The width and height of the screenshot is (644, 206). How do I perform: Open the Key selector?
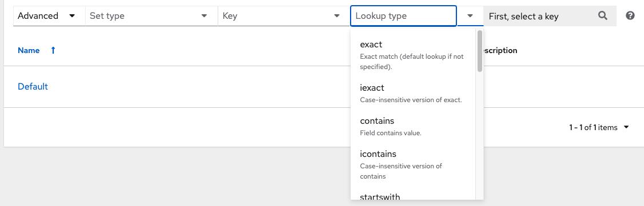click(284, 16)
